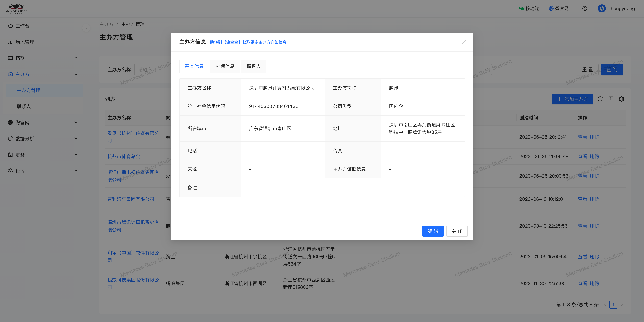Click the 关闭 button in dialog

457,231
